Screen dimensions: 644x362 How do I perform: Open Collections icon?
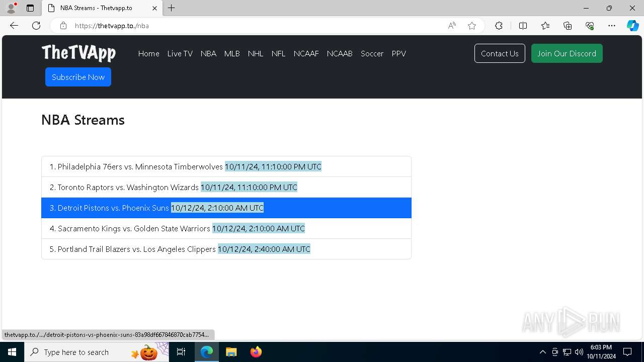click(568, 26)
